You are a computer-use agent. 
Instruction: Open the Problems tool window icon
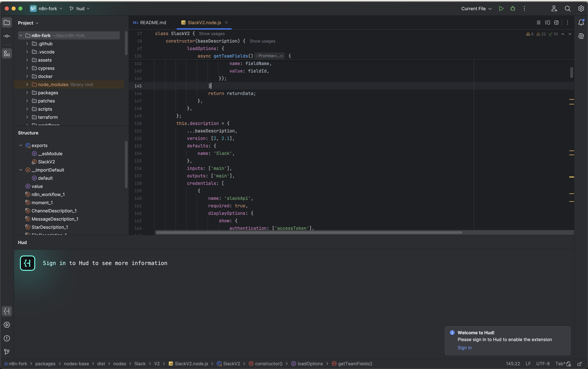tap(7, 338)
